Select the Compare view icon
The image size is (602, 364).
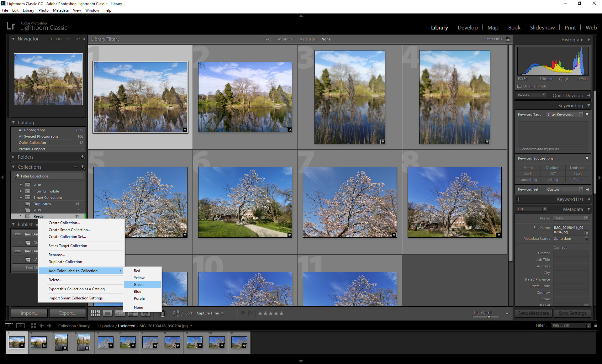coord(120,313)
